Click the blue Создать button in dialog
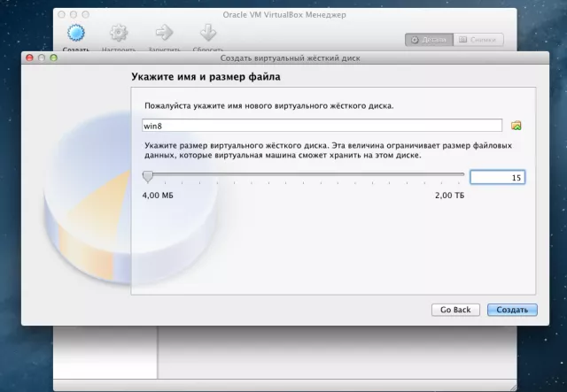This screenshot has width=567, height=392. (x=512, y=310)
